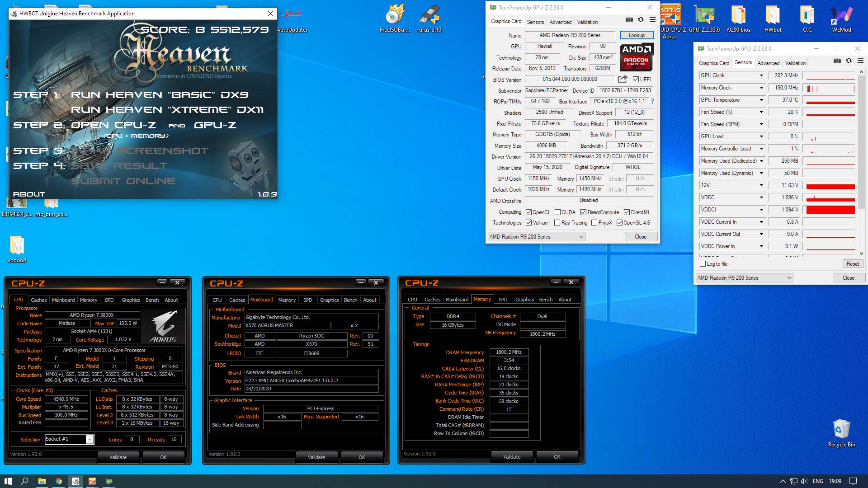Enable Log to file checkbox
Viewport: 868px width, 488px height.
703,263
